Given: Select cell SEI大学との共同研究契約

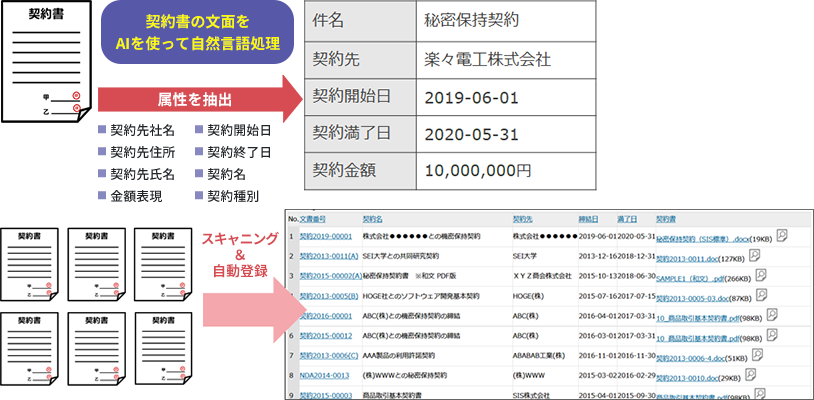Looking at the screenshot, I should 401,256.
